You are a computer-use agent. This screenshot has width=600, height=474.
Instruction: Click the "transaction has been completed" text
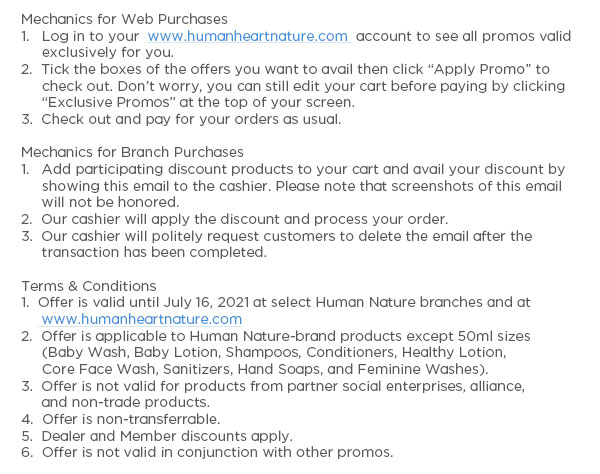pos(154,252)
